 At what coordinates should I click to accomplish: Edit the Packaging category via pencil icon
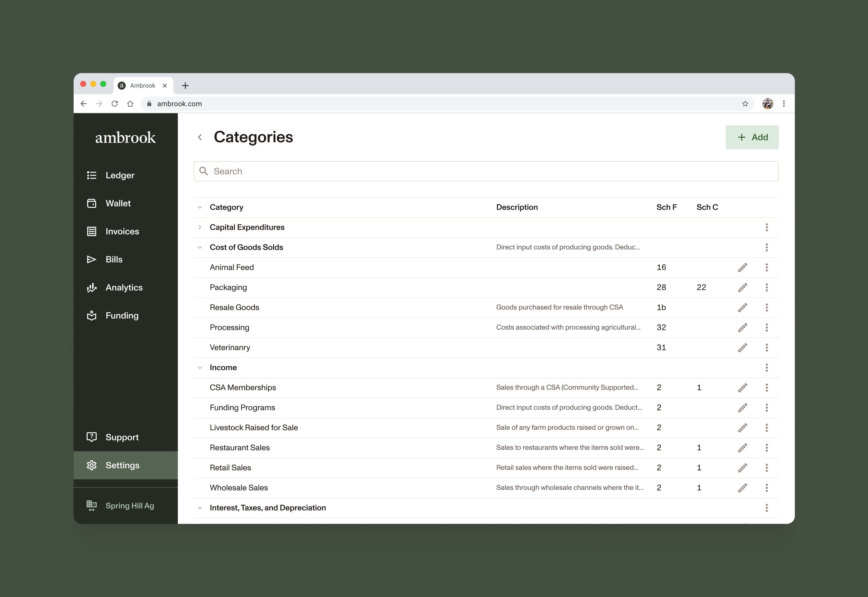(742, 288)
